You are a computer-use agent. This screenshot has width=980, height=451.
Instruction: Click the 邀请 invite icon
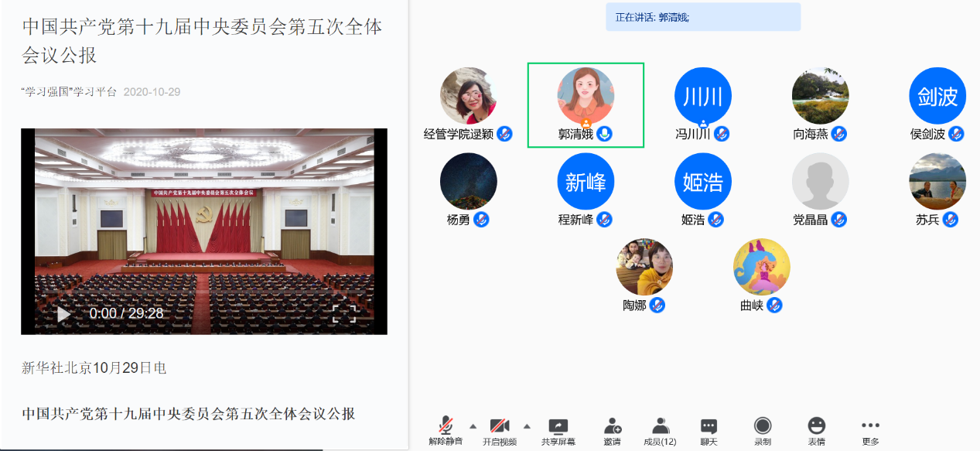[x=613, y=425]
